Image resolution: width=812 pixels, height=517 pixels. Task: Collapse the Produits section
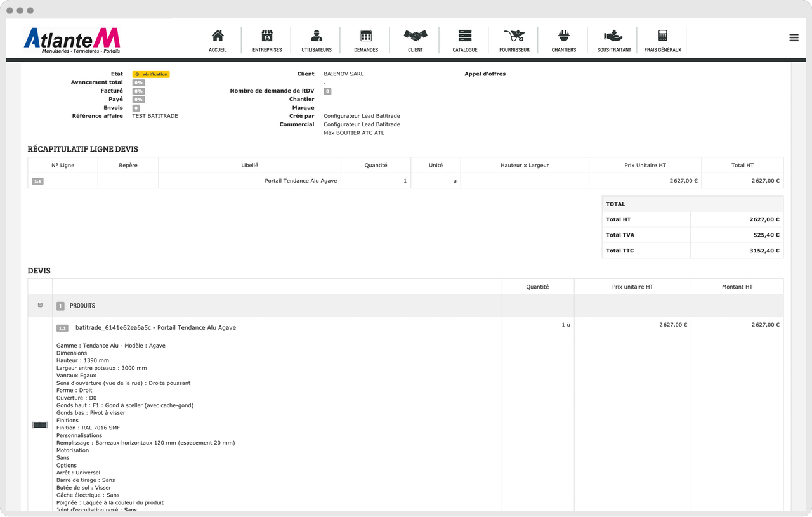click(40, 305)
